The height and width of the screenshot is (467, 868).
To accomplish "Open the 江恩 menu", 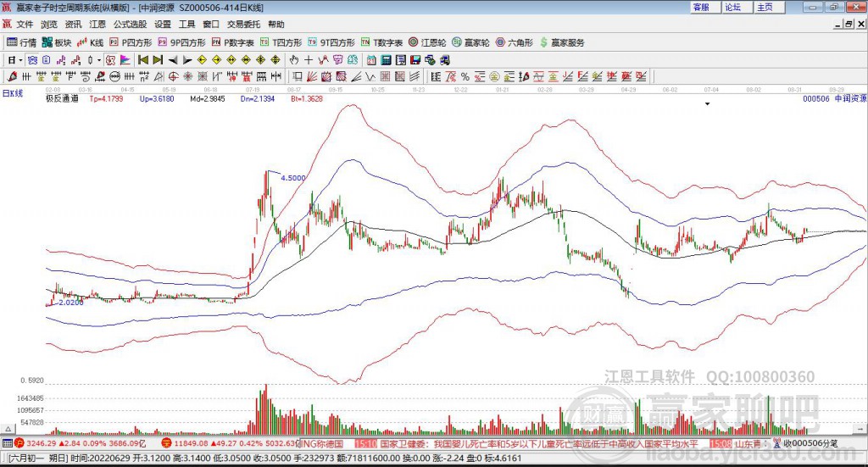I will [97, 25].
